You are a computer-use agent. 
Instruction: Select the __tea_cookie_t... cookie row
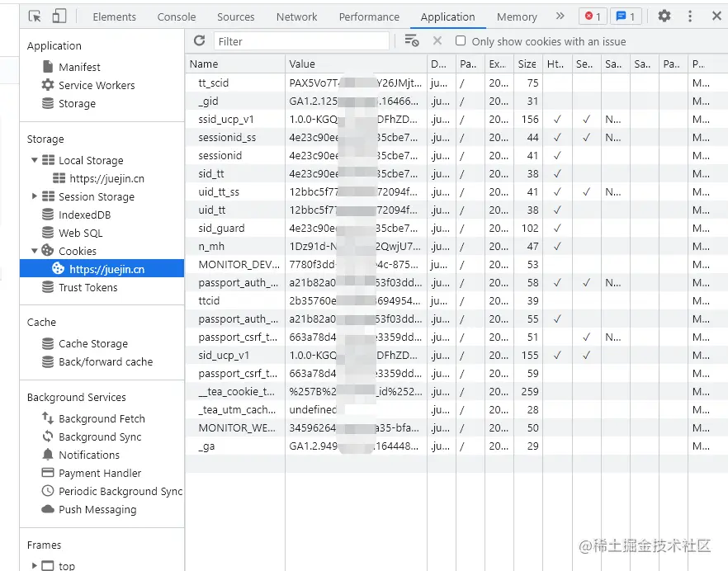tap(456, 391)
